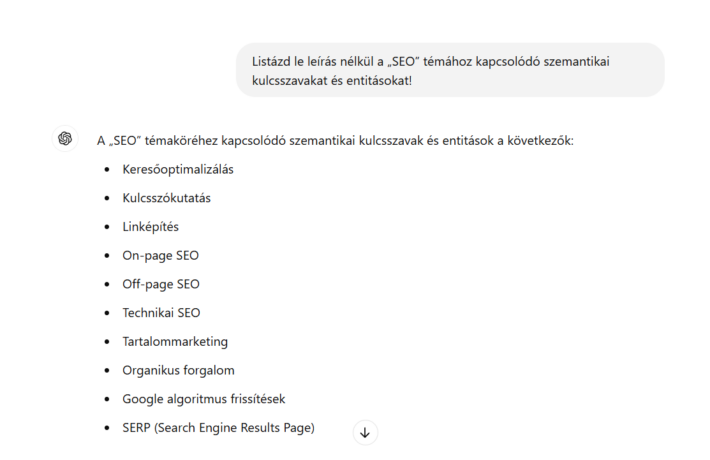Click the intro line ending in "következők:"

tap(335, 141)
